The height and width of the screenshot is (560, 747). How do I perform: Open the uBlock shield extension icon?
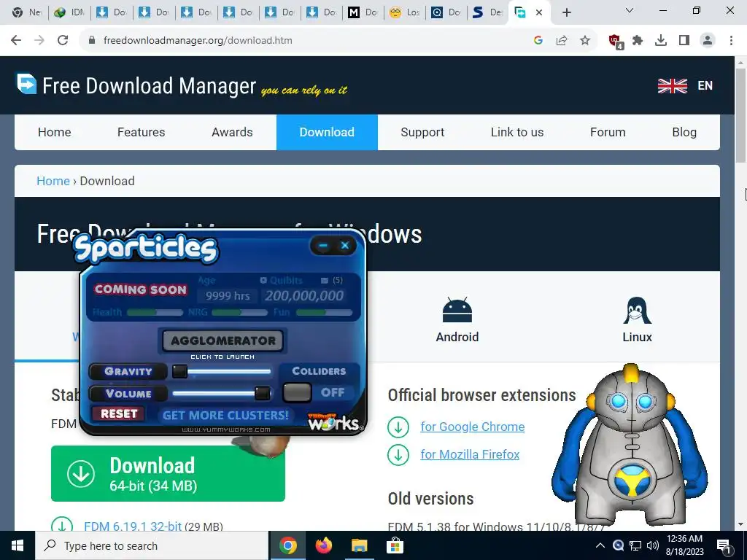click(x=616, y=41)
